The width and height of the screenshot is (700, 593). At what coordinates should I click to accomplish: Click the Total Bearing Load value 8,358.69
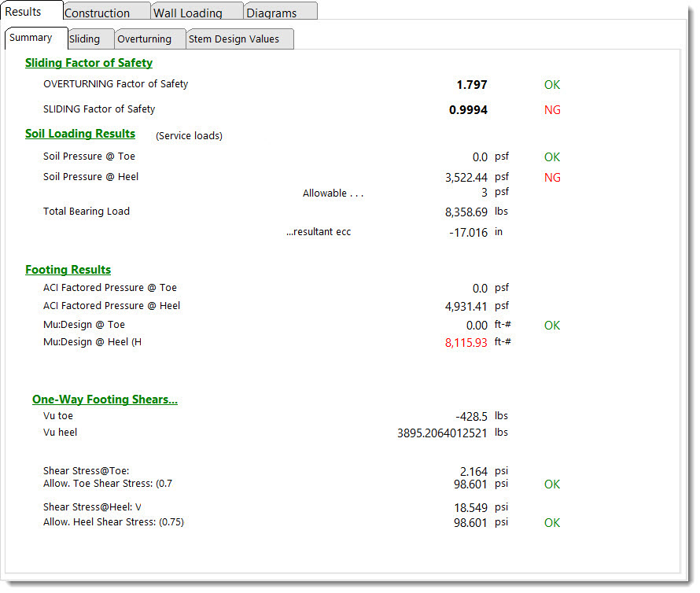click(466, 212)
